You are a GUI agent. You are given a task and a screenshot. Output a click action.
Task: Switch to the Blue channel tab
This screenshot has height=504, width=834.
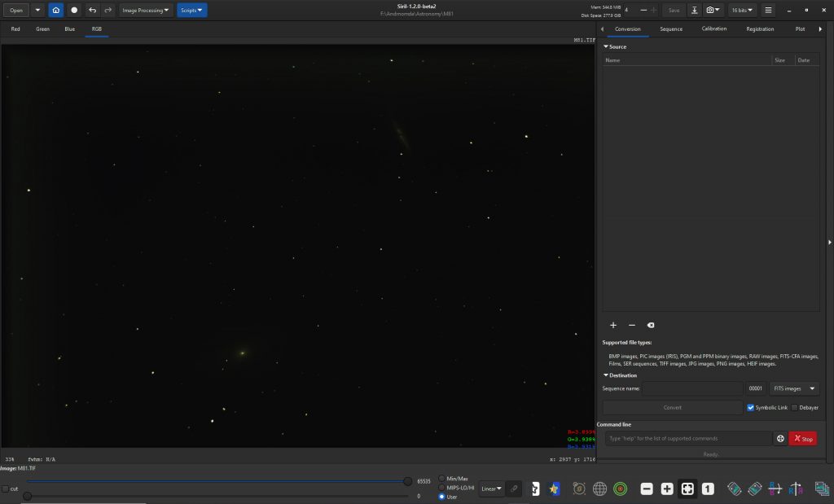click(x=70, y=29)
